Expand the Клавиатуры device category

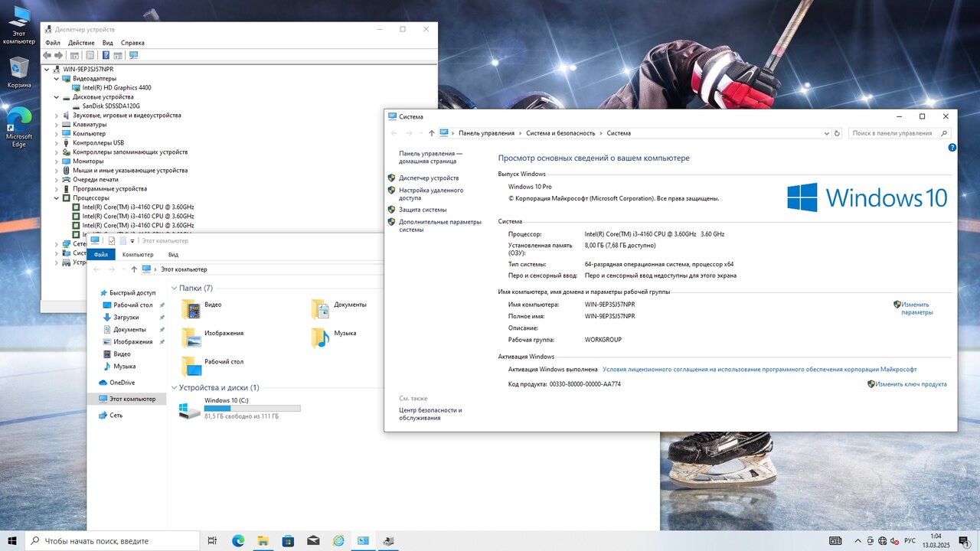(57, 125)
